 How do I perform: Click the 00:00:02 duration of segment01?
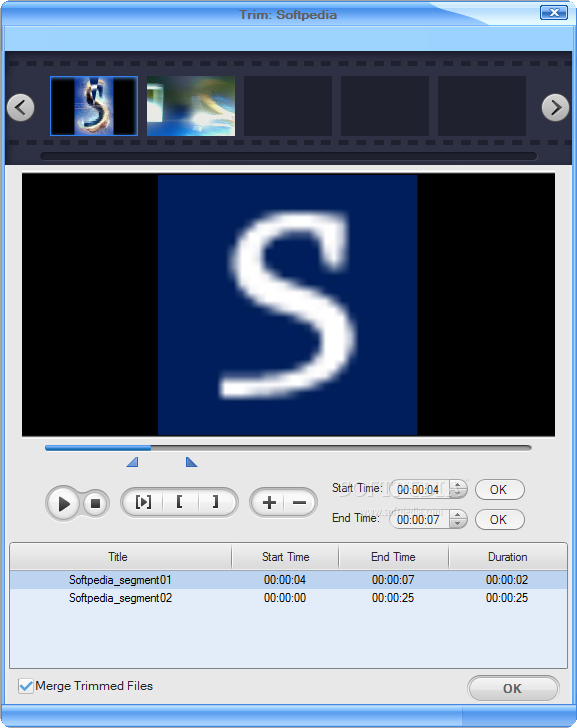point(507,580)
